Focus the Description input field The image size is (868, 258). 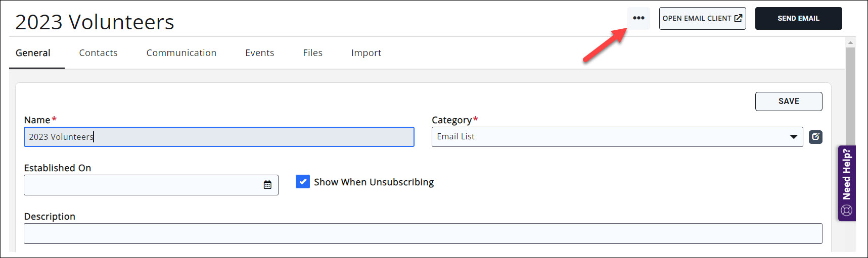click(423, 234)
